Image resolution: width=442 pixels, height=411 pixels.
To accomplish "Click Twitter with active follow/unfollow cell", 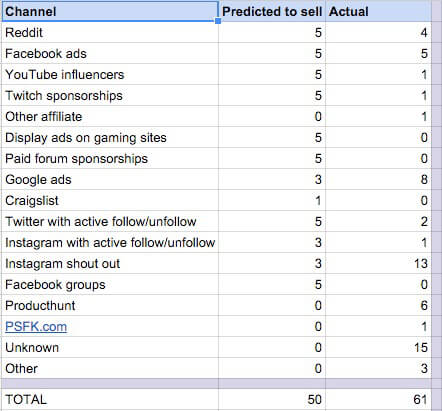I will pos(110,222).
